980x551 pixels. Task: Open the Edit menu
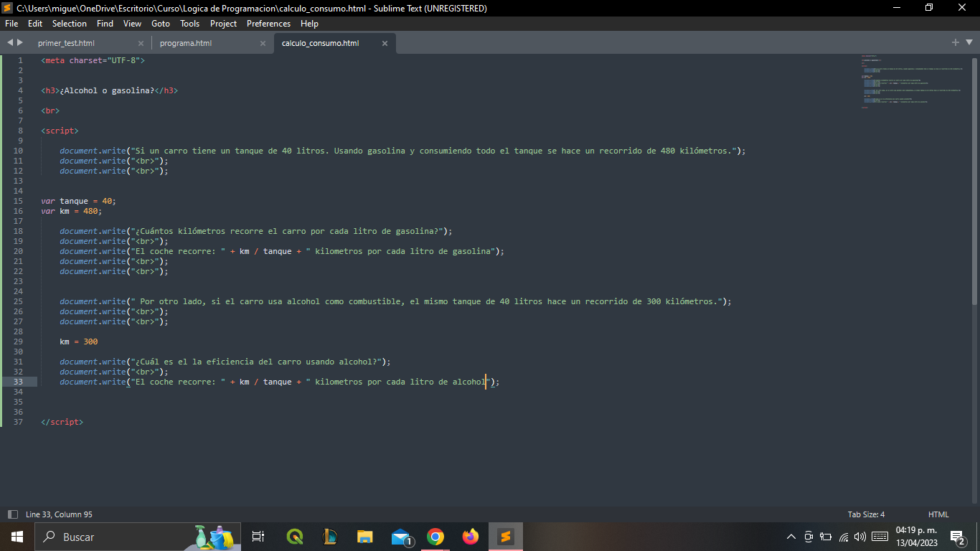tap(35, 24)
